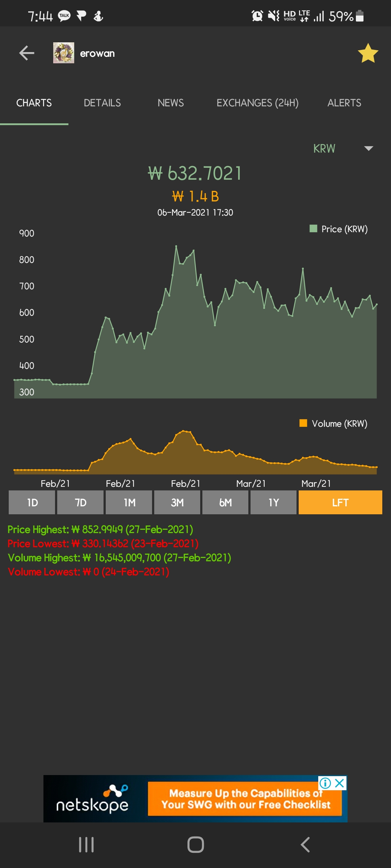
Task: Open the erowan coin logo thumbnail
Action: [64, 53]
